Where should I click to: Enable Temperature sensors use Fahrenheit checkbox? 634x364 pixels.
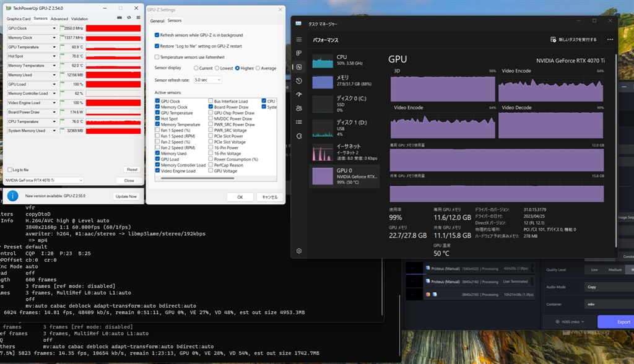tap(157, 56)
